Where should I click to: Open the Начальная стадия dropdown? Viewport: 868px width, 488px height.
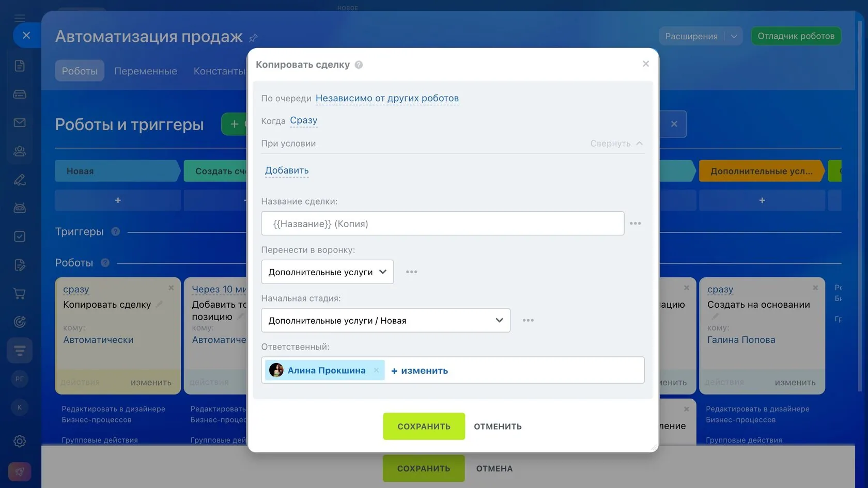[x=386, y=320]
